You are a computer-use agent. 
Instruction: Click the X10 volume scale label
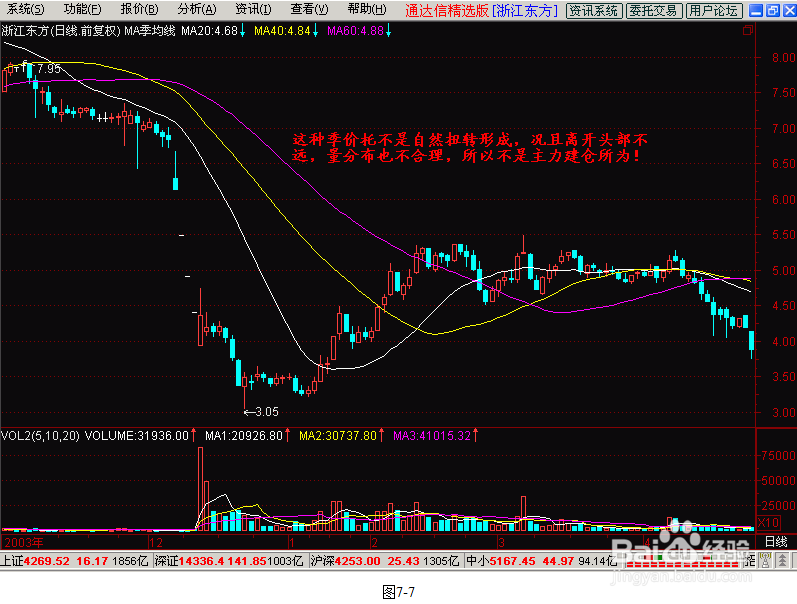(768, 523)
